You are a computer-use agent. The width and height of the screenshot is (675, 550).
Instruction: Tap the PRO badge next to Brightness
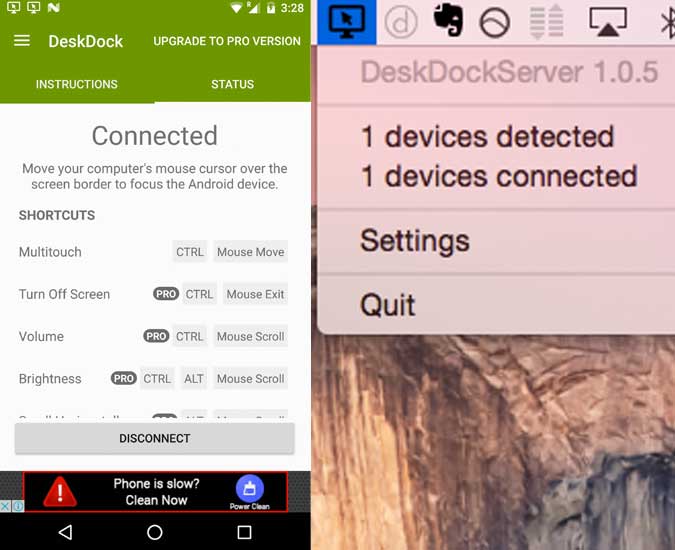124,378
